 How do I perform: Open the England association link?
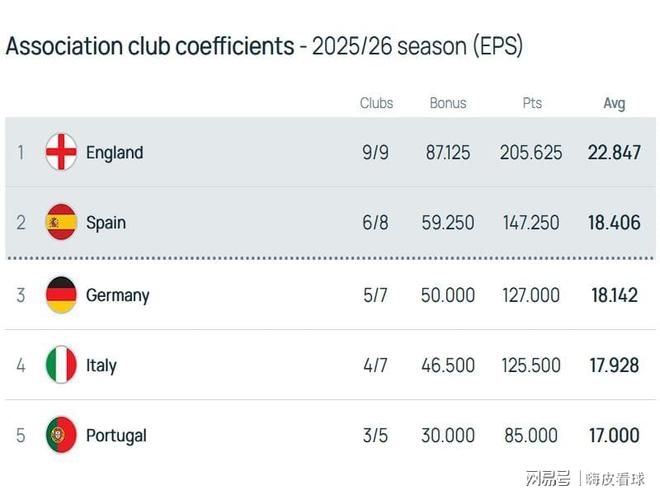tap(114, 152)
